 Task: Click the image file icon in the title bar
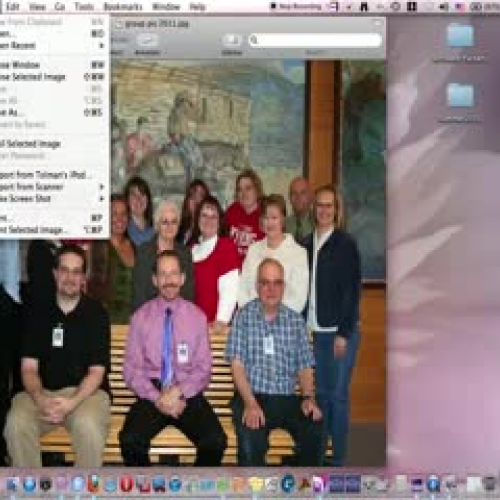tap(118, 24)
